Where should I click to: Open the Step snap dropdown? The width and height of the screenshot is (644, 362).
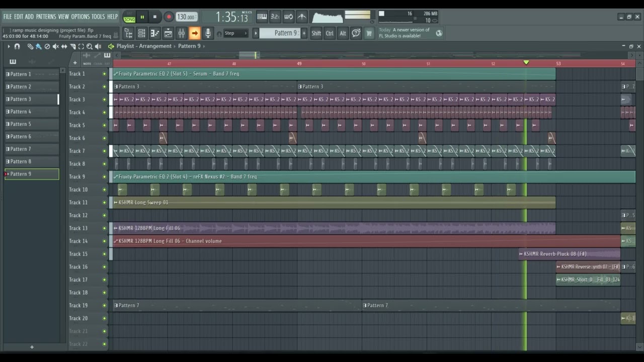coord(235,33)
